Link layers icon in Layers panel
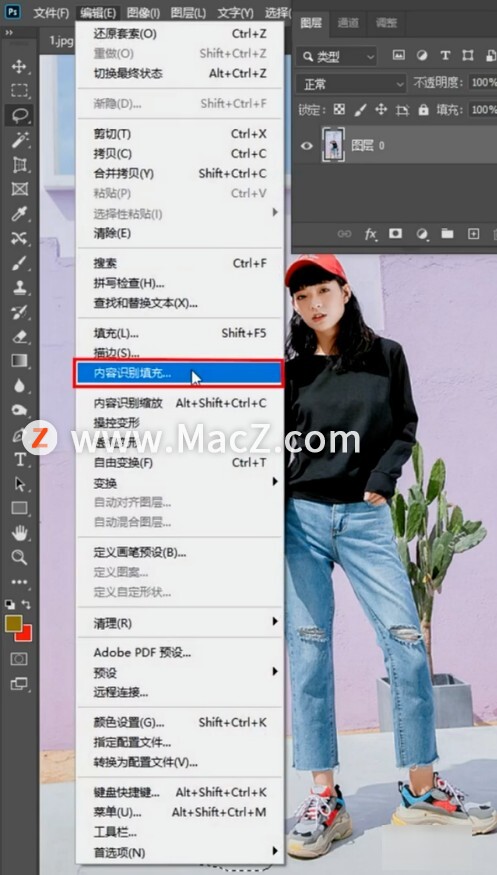497x875 pixels. (345, 234)
